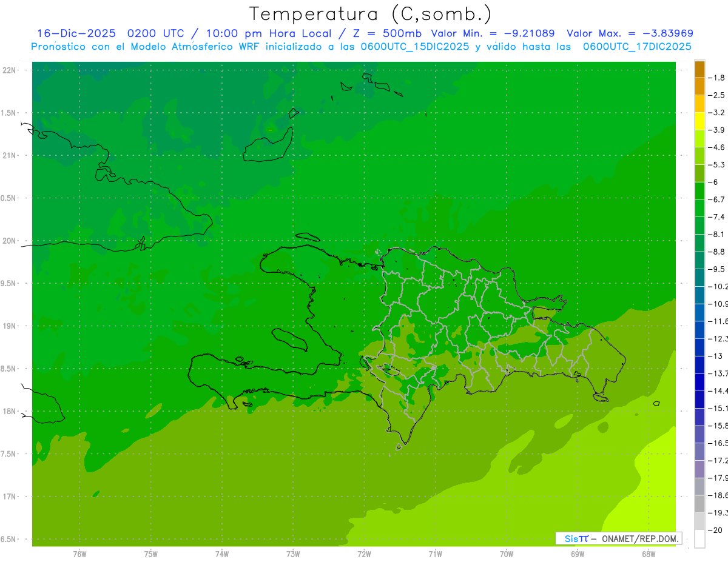Image resolution: width=728 pixels, height=562 pixels.
Task: Click the '75W' longitude label
Action: tap(151, 554)
